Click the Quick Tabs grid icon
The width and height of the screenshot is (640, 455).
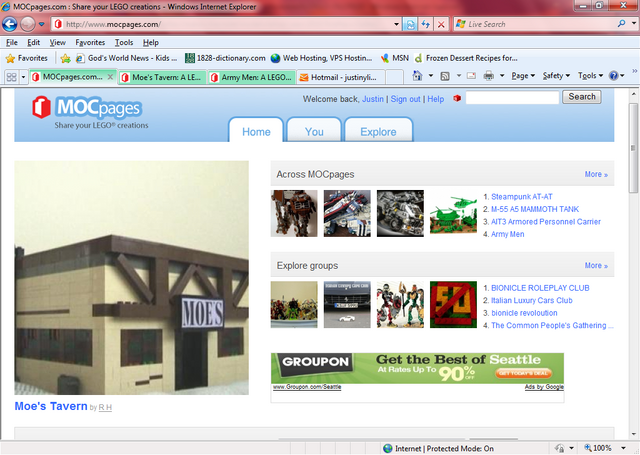[11, 77]
